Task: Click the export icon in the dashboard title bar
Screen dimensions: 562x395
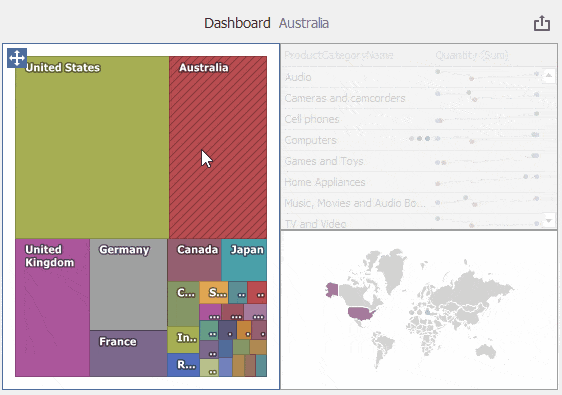Action: pyautogui.click(x=542, y=23)
